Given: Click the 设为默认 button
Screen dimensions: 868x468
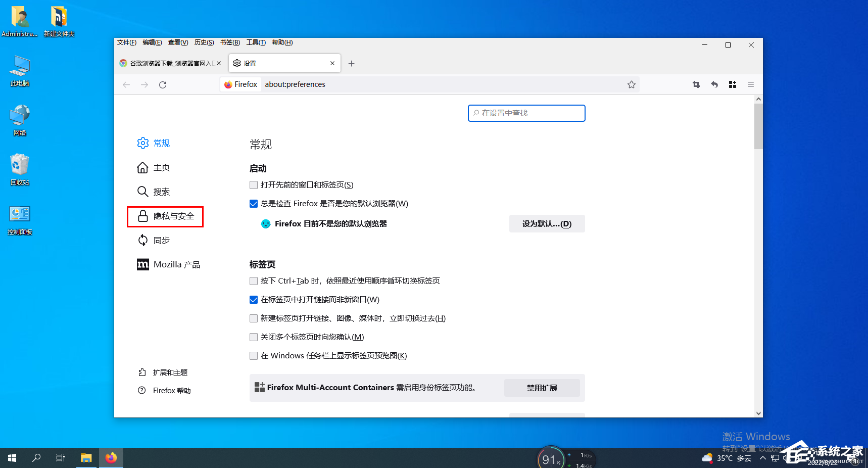Looking at the screenshot, I should point(547,224).
